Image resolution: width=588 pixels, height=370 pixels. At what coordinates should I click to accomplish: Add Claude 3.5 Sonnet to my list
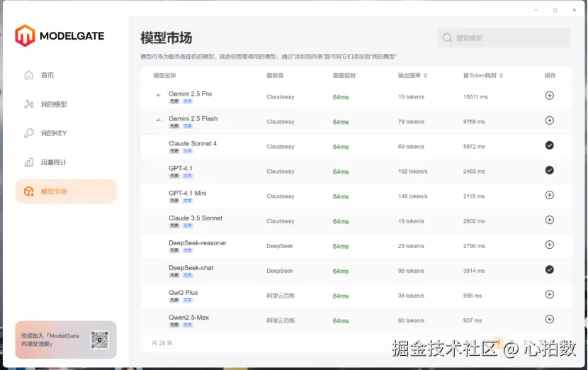pyautogui.click(x=549, y=220)
